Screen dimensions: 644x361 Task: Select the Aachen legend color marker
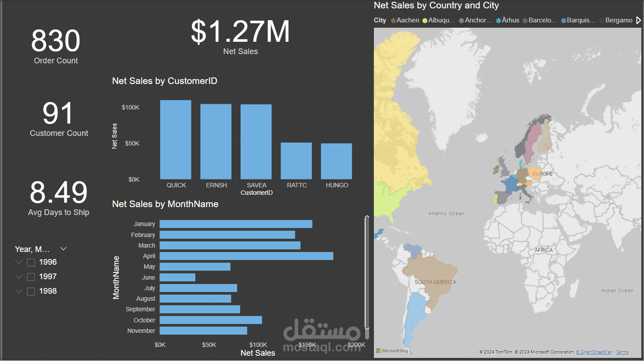coord(393,21)
